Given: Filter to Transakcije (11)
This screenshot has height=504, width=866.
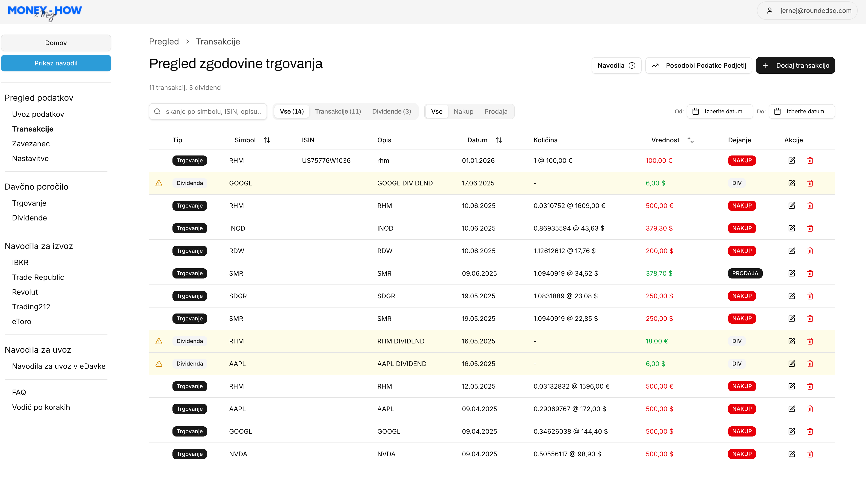Looking at the screenshot, I should 338,111.
